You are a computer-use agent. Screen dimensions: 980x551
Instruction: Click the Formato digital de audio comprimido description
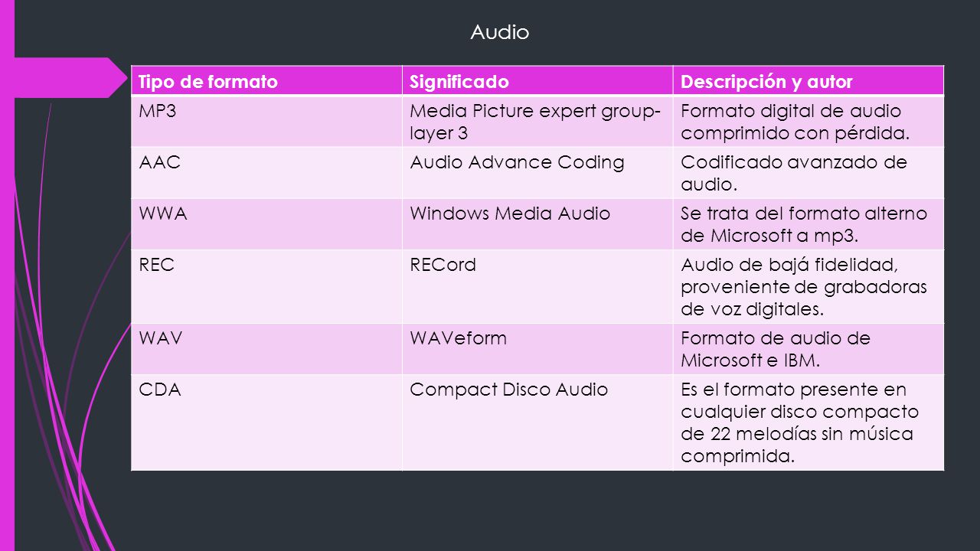click(x=808, y=122)
